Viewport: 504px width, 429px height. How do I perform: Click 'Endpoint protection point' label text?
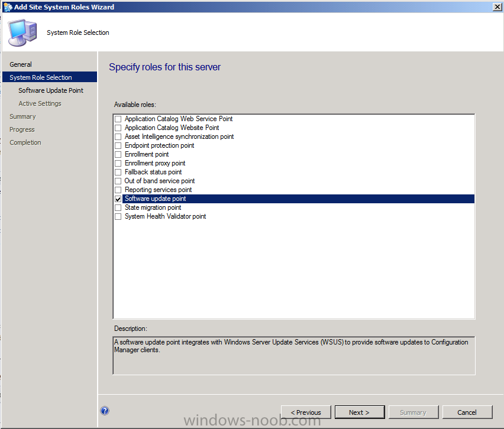point(160,145)
